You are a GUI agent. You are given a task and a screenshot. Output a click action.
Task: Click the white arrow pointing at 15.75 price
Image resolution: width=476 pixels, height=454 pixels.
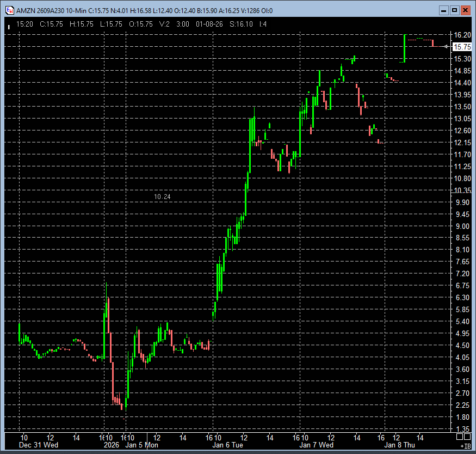(447, 47)
